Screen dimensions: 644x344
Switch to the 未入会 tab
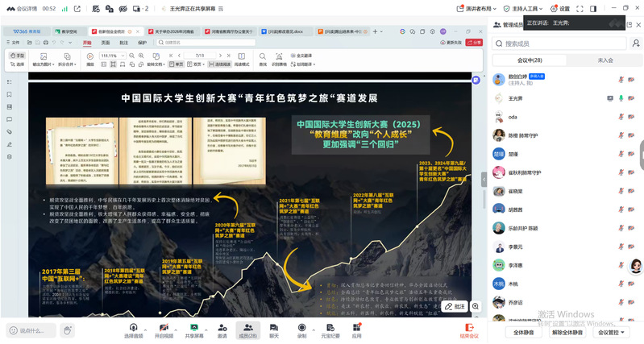pyautogui.click(x=605, y=60)
